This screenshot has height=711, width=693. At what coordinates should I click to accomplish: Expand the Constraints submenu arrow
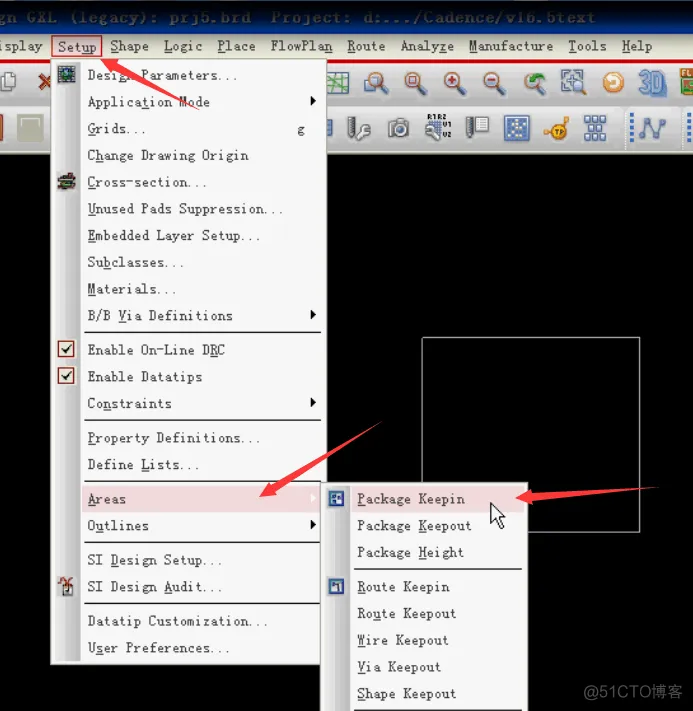pos(313,402)
